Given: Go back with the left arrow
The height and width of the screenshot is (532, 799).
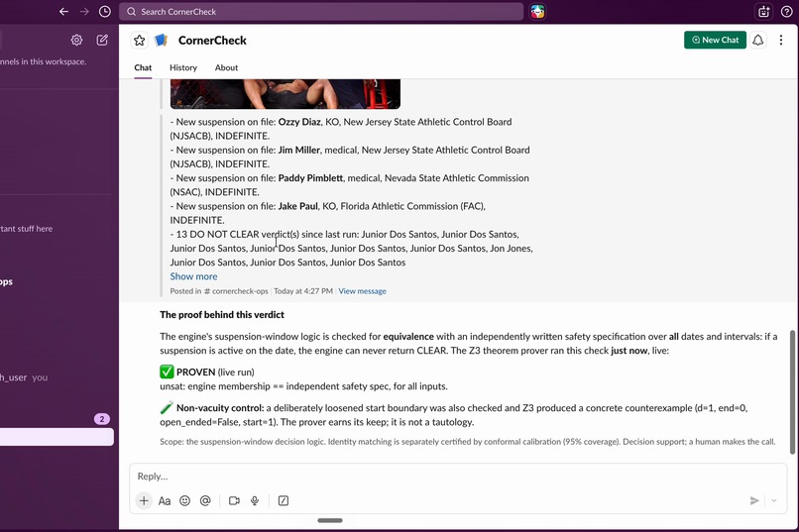Looking at the screenshot, I should (63, 11).
